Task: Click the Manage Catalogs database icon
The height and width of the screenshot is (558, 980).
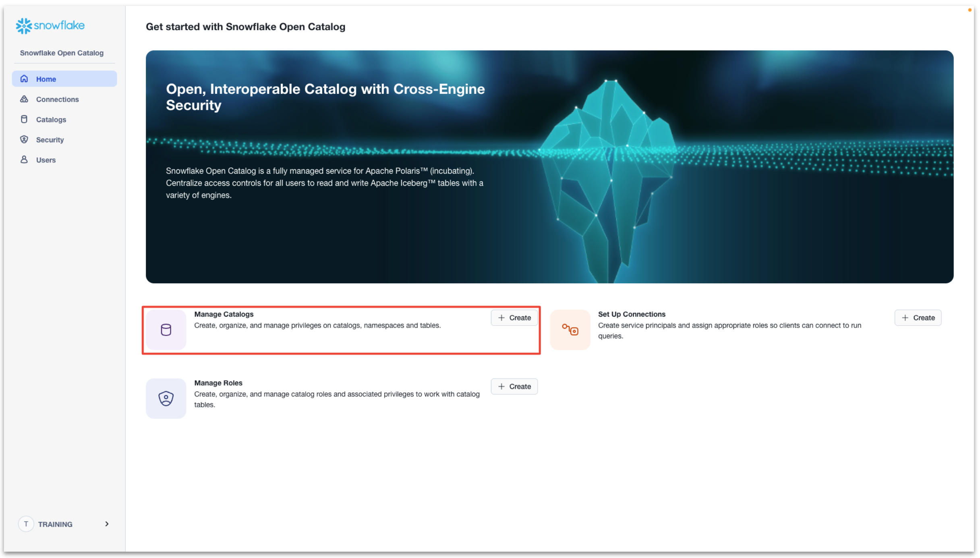Action: [166, 329]
